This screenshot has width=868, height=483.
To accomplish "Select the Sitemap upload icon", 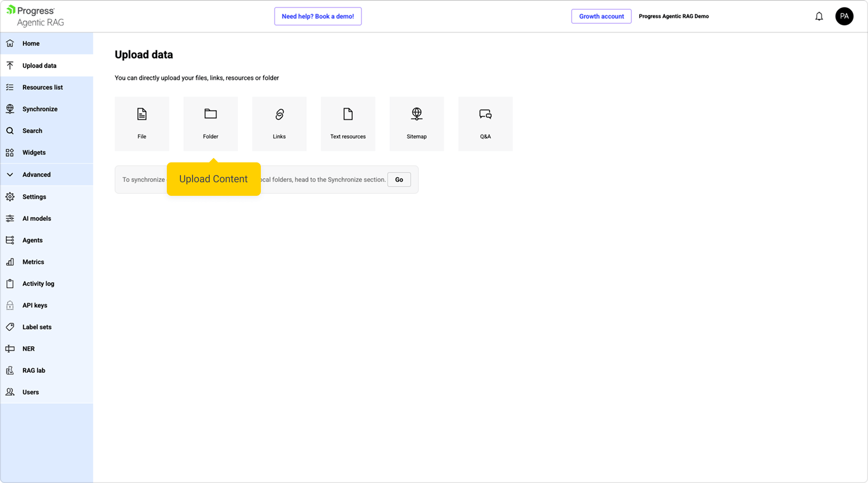I will coord(416,114).
